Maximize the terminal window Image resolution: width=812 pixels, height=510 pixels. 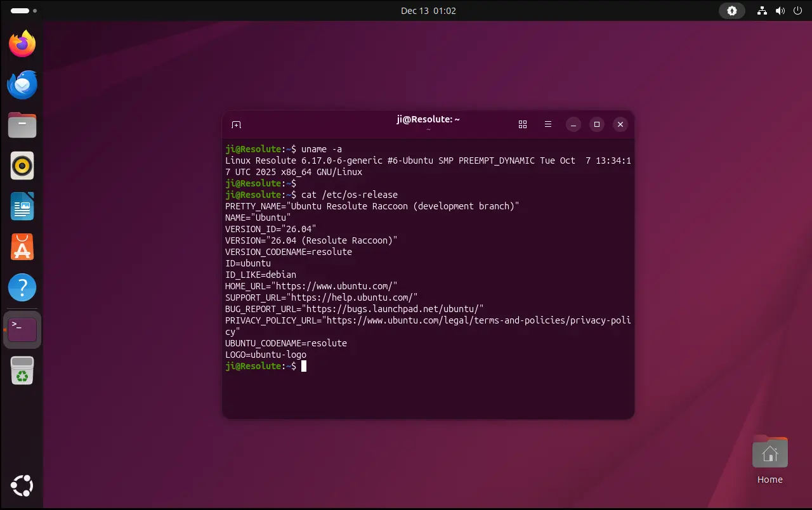point(596,125)
